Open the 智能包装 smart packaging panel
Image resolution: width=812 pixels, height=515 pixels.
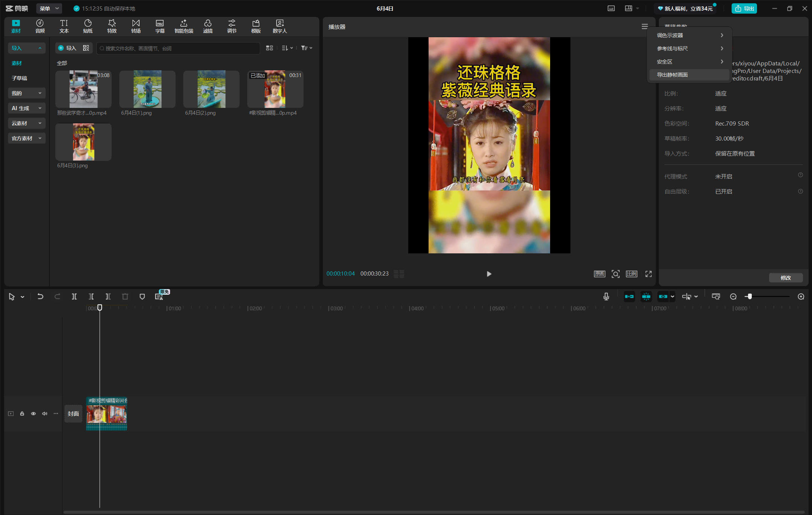click(x=184, y=26)
